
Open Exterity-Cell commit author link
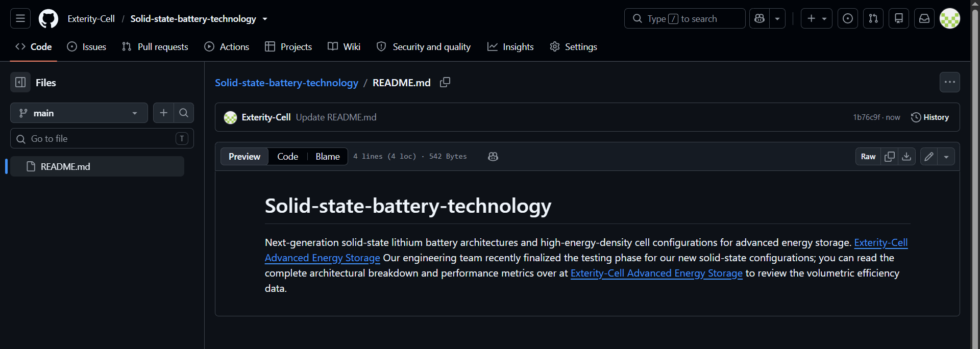[x=266, y=117]
